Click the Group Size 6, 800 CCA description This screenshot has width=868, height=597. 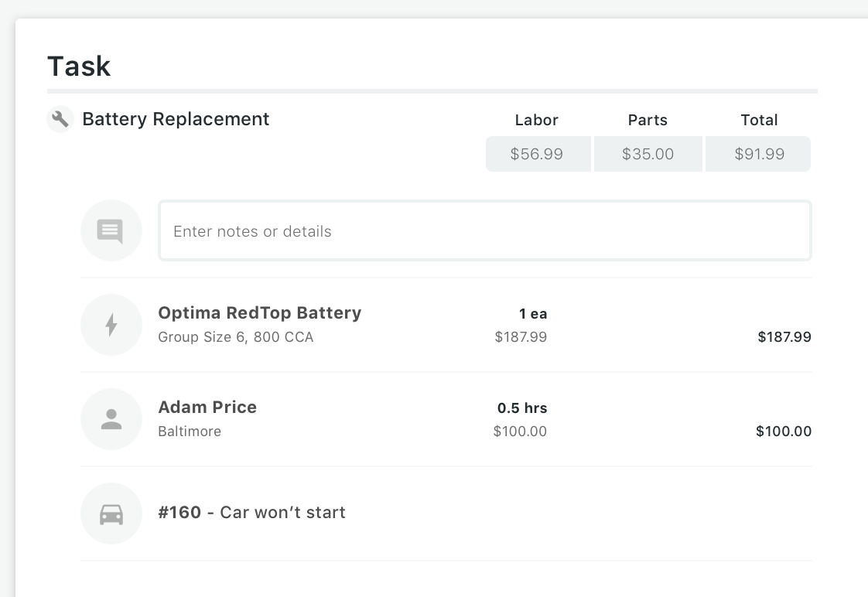(235, 336)
